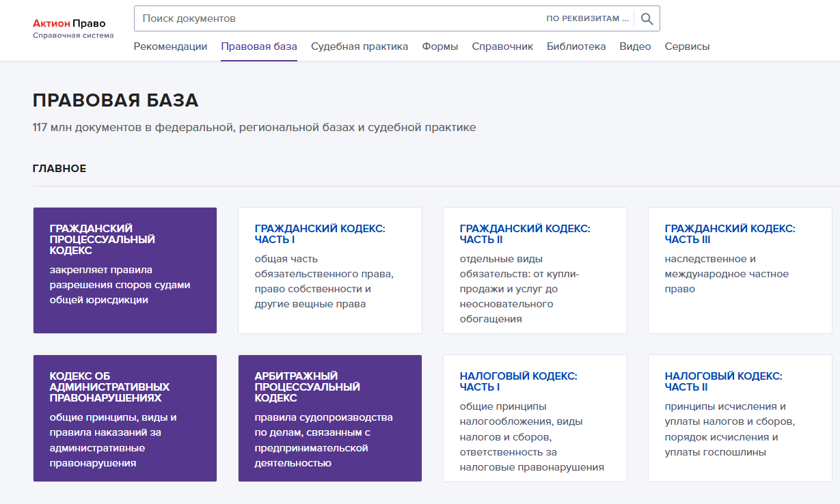Click the '117 млн документов' subtitle text
This screenshot has height=504, width=840.
[254, 127]
